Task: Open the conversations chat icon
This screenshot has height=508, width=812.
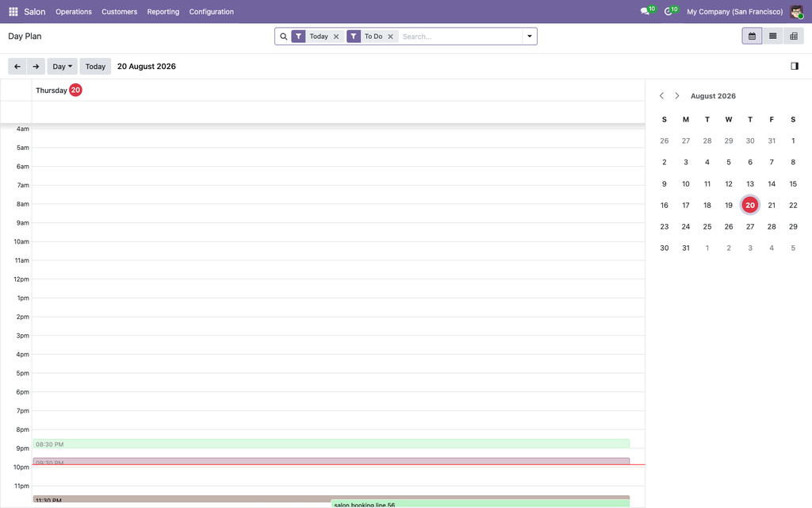Action: 645,11
